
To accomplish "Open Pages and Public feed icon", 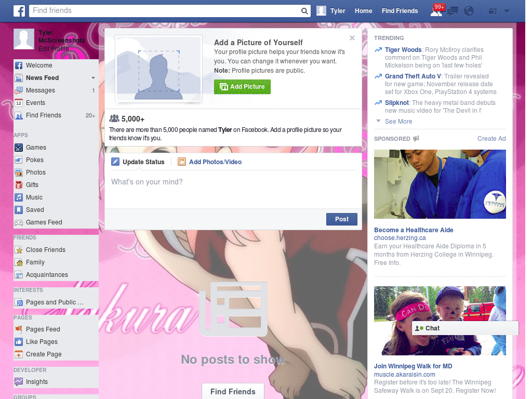I will coord(19,302).
